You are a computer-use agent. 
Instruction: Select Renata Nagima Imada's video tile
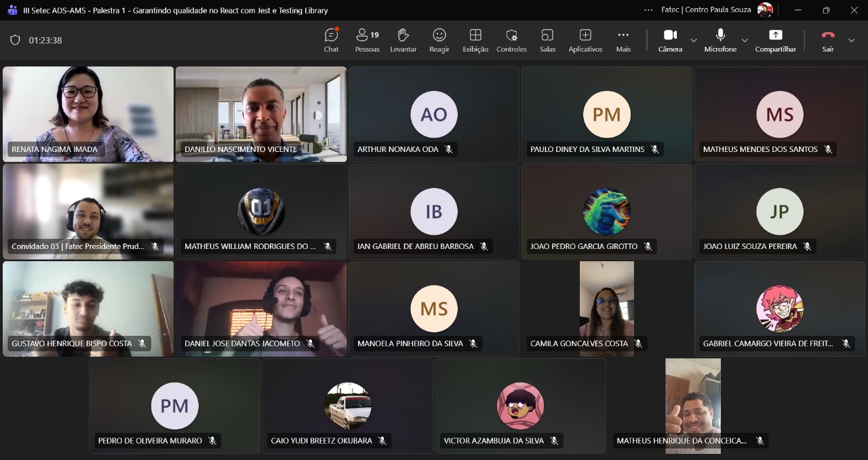coord(88,114)
